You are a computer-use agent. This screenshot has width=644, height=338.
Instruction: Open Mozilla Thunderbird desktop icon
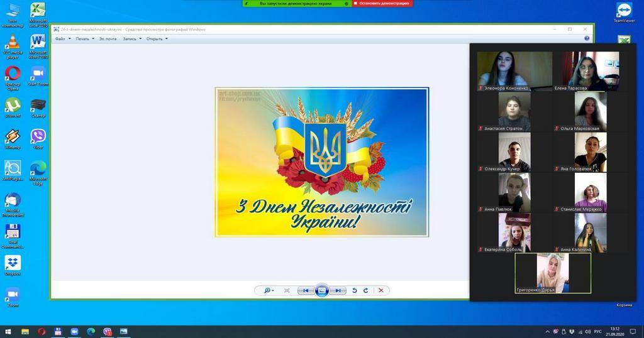pos(13,205)
